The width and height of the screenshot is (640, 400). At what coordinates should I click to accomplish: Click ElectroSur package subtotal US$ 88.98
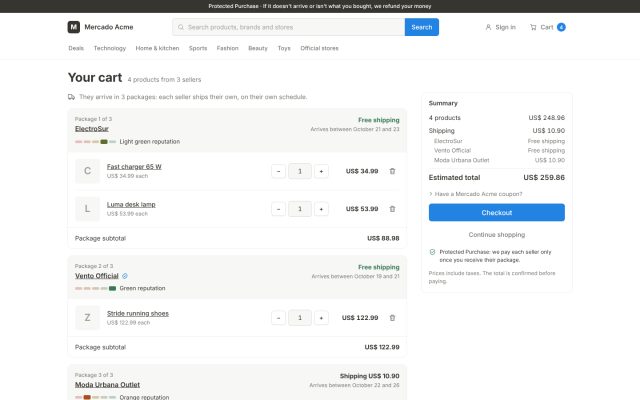pyautogui.click(x=383, y=238)
